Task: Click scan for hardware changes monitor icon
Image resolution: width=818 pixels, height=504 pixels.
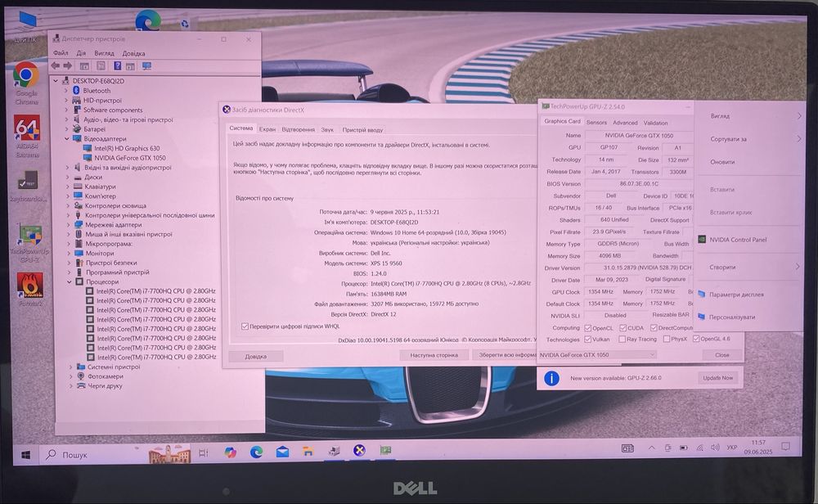Action: point(147,65)
